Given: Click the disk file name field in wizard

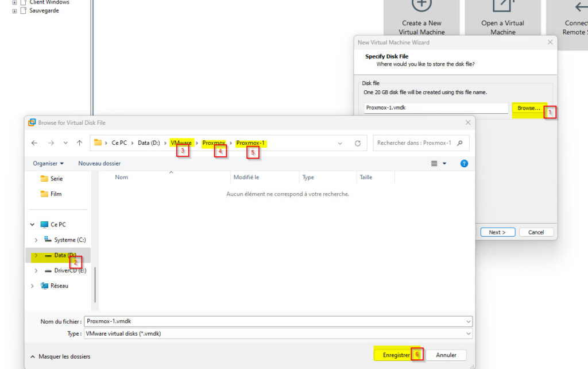Looking at the screenshot, I should tap(436, 107).
